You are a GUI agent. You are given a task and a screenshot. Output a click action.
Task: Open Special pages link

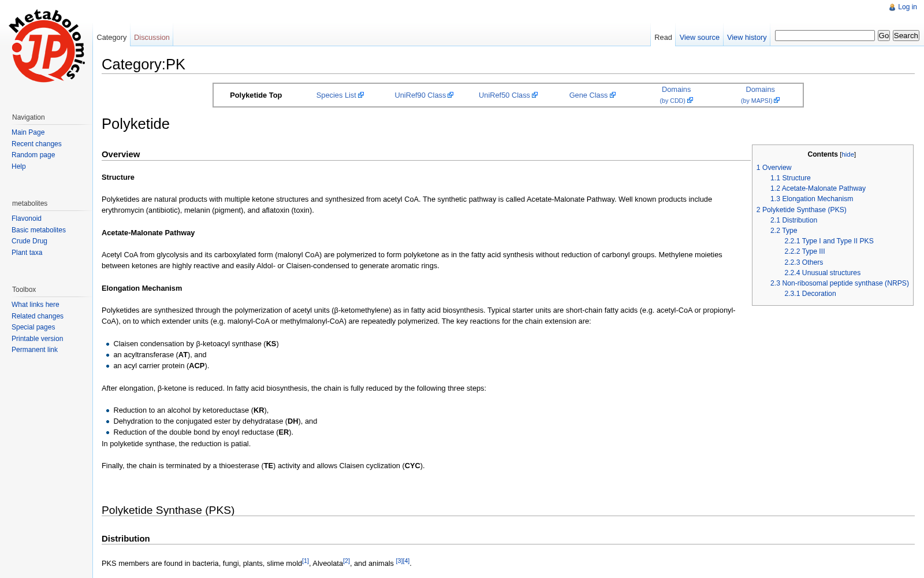tap(33, 327)
